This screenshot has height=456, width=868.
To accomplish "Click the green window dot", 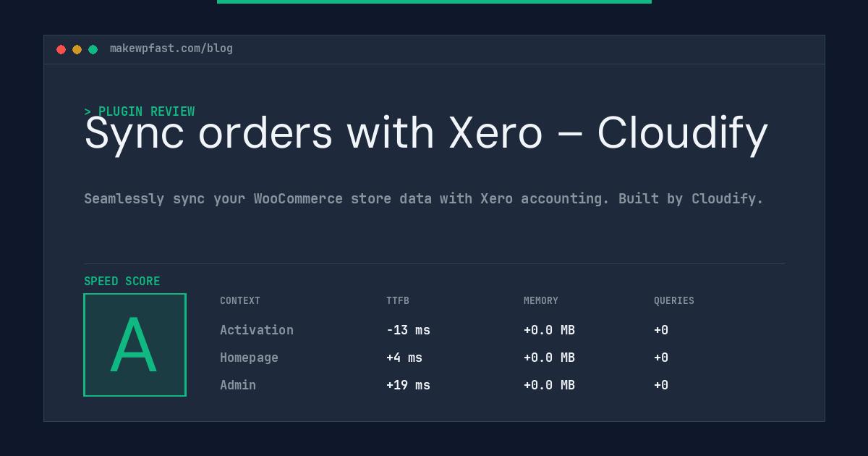I will pos(93,49).
